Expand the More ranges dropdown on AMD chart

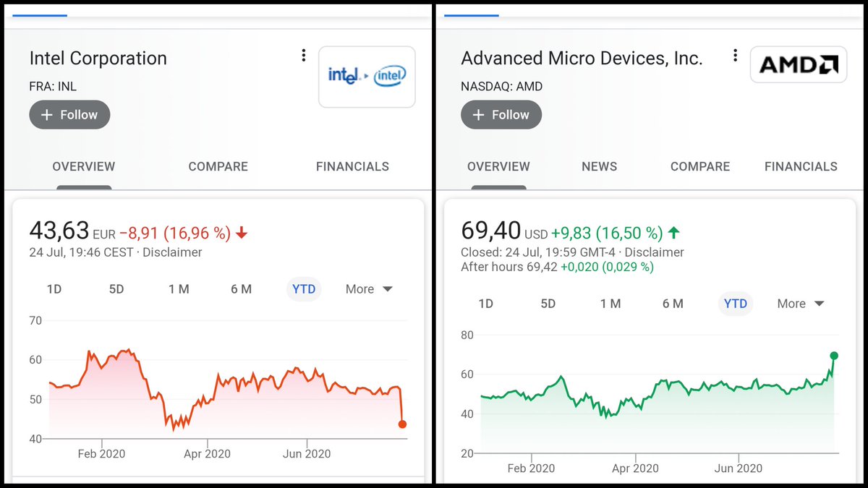801,304
